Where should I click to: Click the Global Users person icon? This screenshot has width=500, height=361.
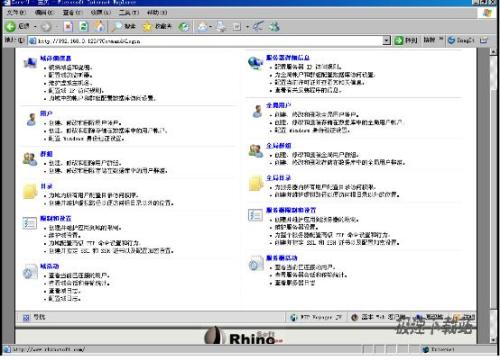pos(257,111)
